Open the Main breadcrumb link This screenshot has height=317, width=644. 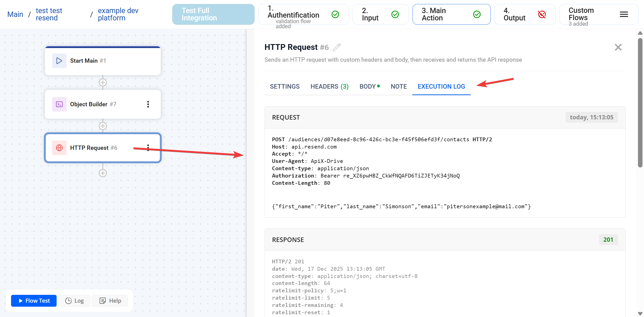click(15, 14)
